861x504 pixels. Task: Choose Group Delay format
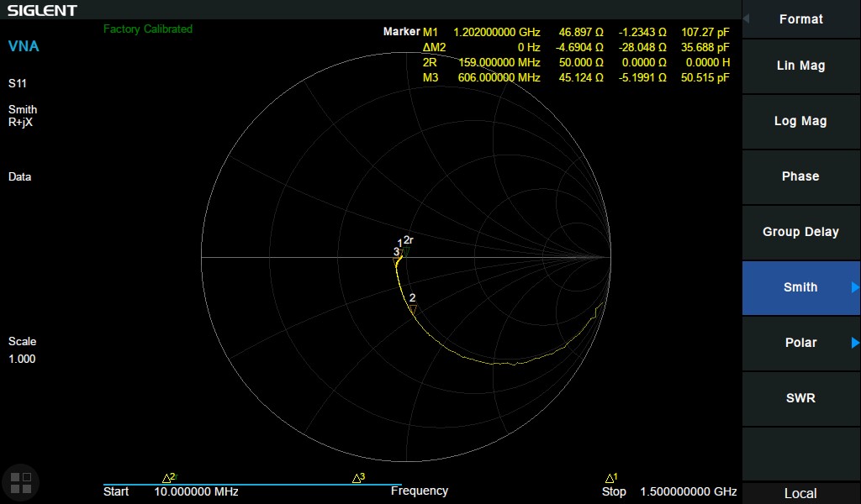pyautogui.click(x=800, y=232)
